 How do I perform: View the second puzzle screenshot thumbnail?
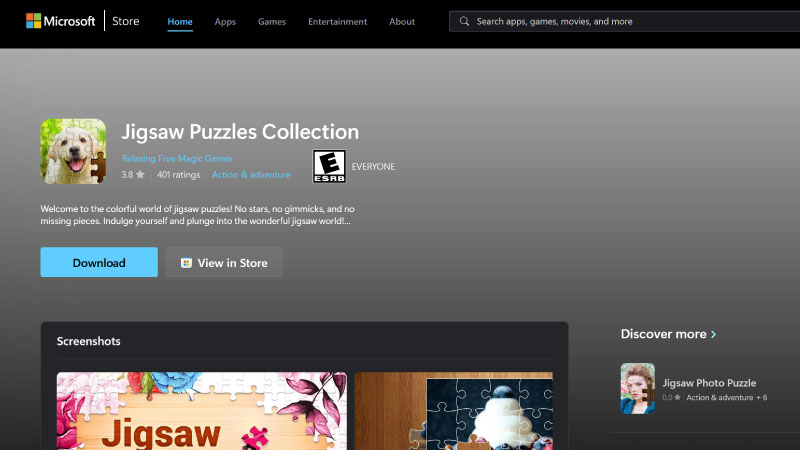pyautogui.click(x=453, y=410)
